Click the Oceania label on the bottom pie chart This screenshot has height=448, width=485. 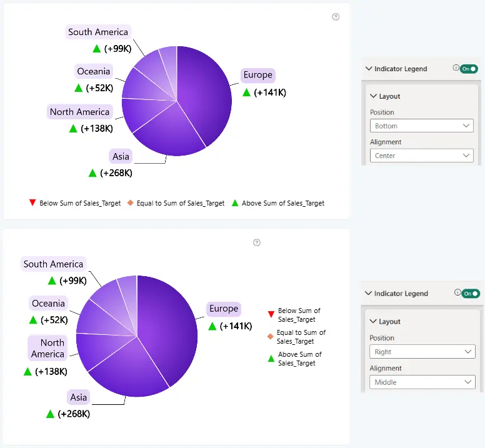[x=48, y=303]
